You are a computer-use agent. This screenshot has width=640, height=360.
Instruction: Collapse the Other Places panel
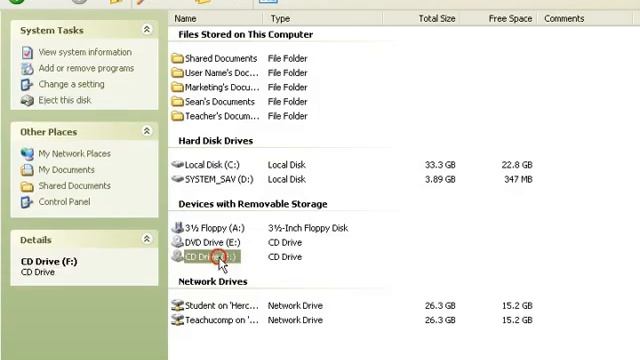coord(147,131)
